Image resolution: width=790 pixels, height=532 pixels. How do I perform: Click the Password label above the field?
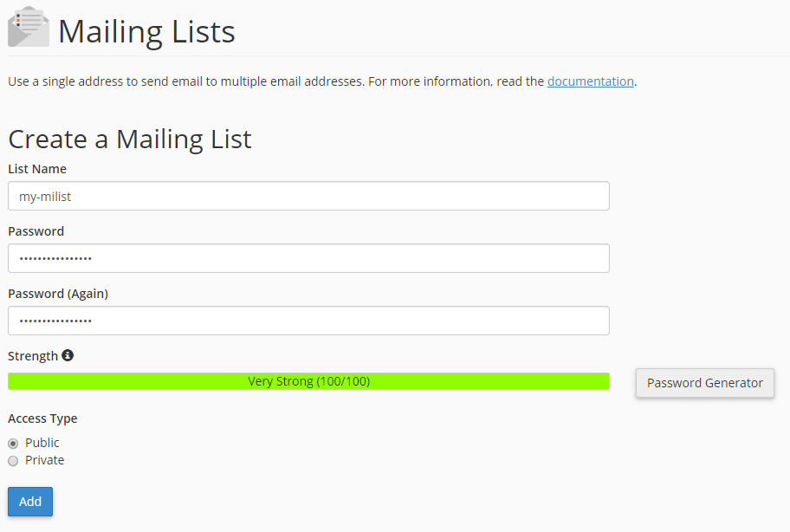[36, 230]
